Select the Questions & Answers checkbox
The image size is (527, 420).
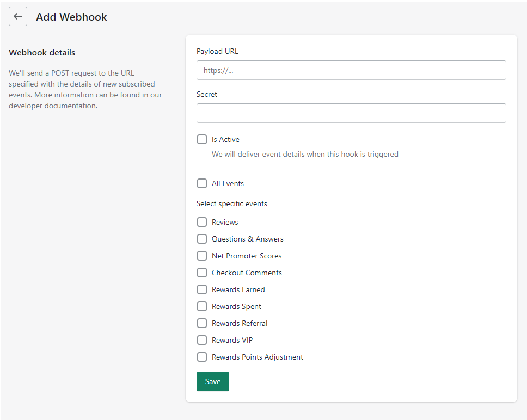point(202,239)
